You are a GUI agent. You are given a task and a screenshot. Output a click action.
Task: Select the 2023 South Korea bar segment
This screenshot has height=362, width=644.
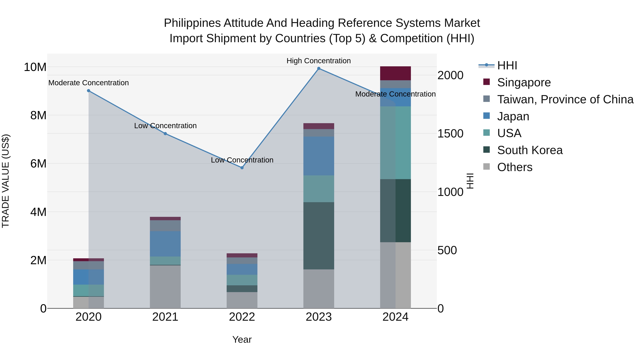pos(319,236)
